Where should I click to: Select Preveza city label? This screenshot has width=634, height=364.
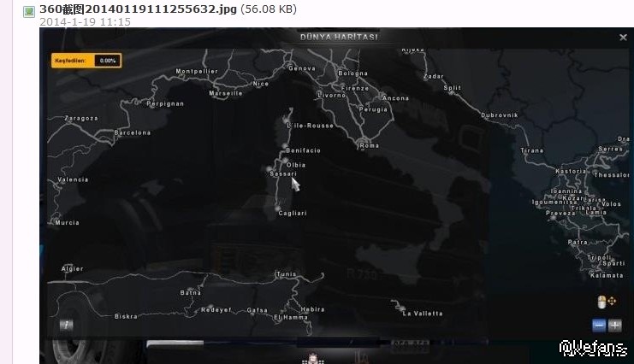coord(560,214)
